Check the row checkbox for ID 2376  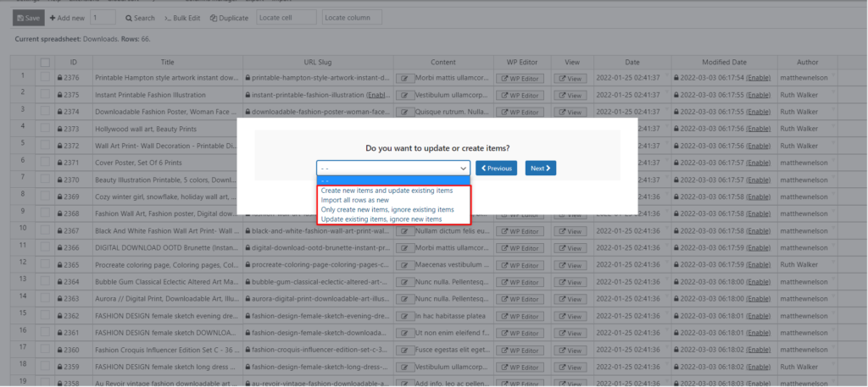tap(46, 77)
